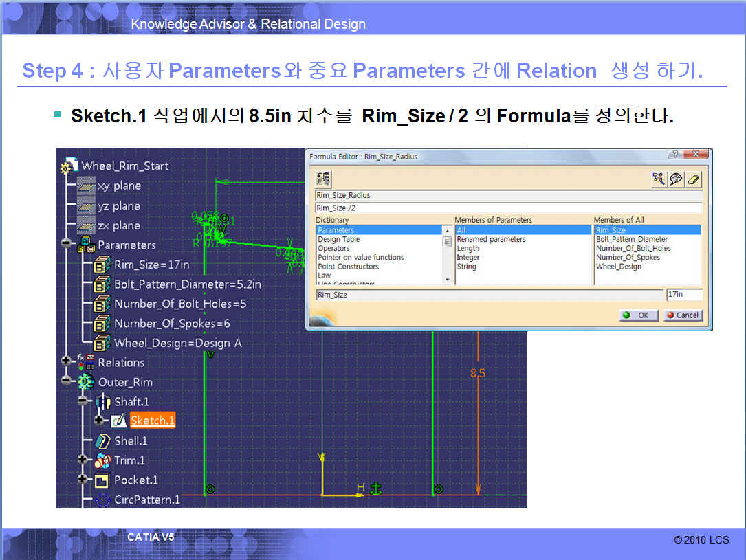
Task: Expand the Sketch.1 node
Action: [99, 420]
